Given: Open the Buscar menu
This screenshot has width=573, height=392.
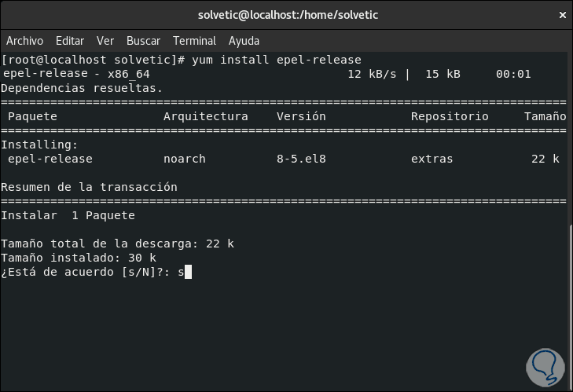Looking at the screenshot, I should click(x=143, y=41).
